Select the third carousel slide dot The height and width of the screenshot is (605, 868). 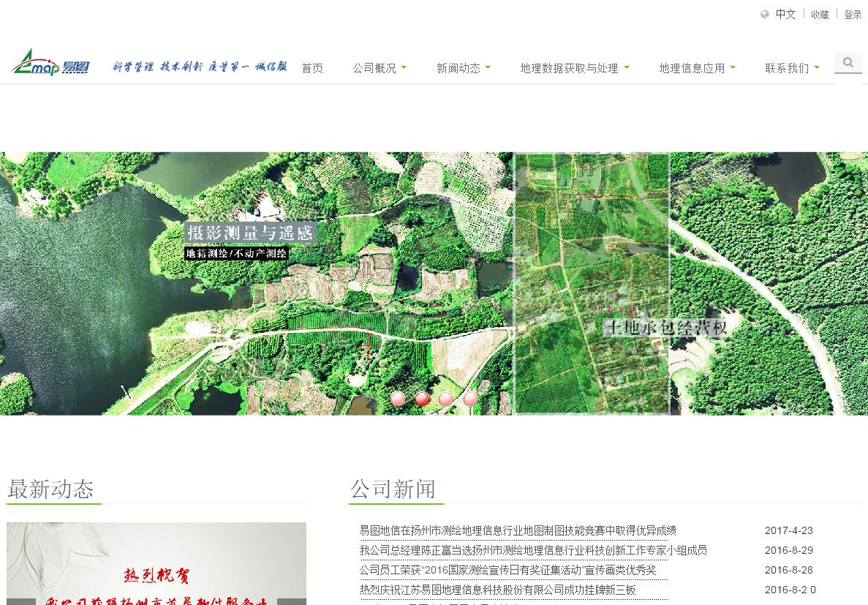click(445, 399)
